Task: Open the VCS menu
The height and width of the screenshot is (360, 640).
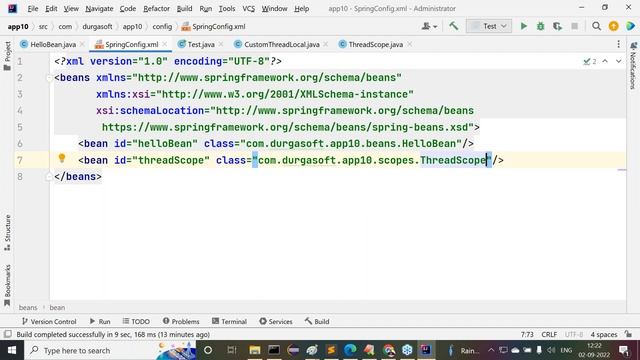Action: (248, 8)
